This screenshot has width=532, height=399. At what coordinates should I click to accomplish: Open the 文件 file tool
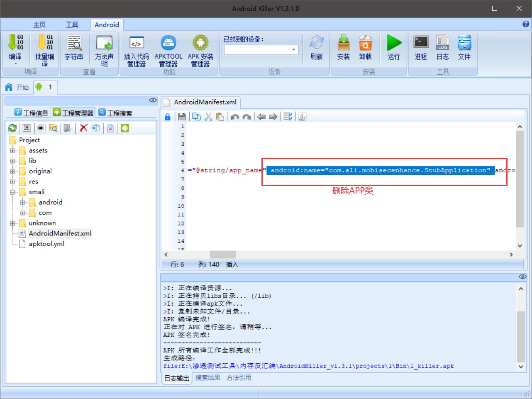pos(464,48)
